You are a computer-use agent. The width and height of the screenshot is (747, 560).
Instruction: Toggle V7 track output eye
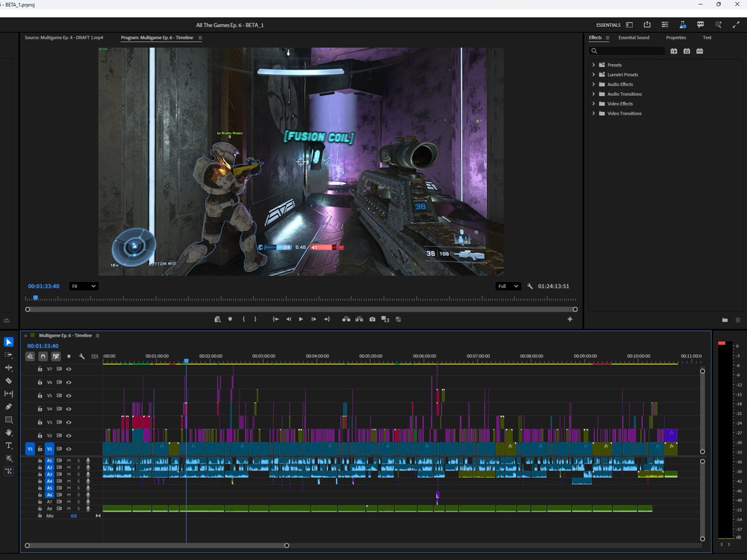68,369
